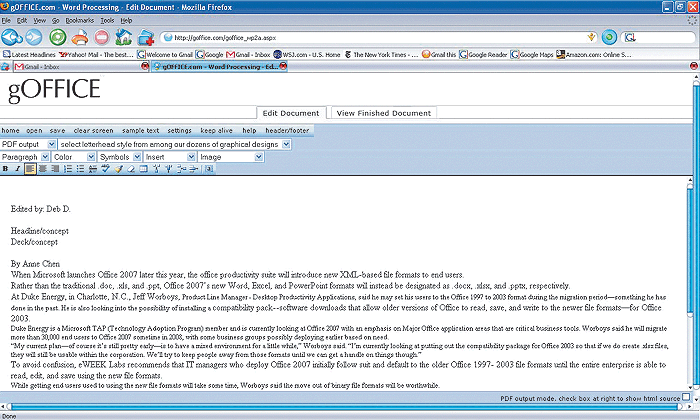Click the save link in gOFFICE menu

(57, 130)
